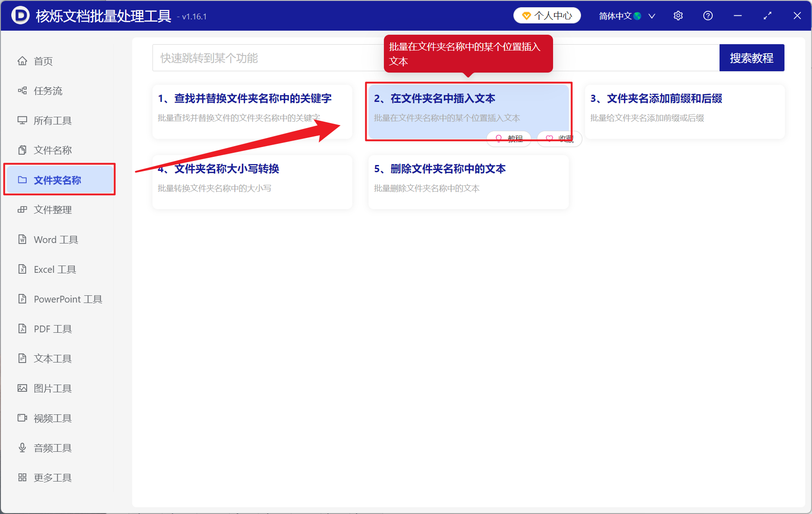Open the PDF 工具 category
This screenshot has height=514, width=812.
coord(52,328)
